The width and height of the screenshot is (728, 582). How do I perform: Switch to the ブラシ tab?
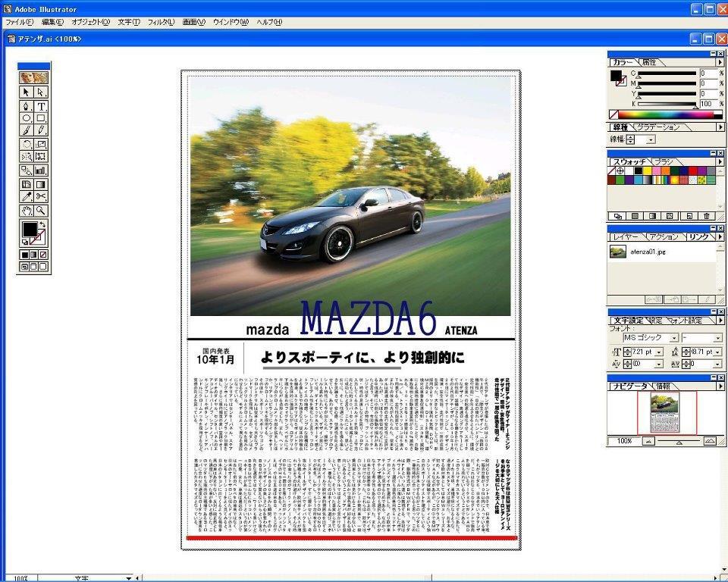(x=664, y=162)
